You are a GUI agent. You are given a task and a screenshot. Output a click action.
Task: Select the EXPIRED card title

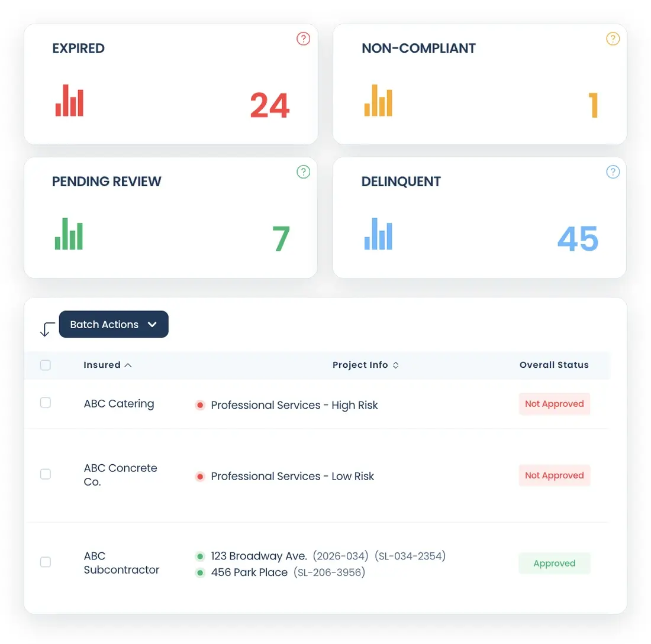pyautogui.click(x=79, y=48)
